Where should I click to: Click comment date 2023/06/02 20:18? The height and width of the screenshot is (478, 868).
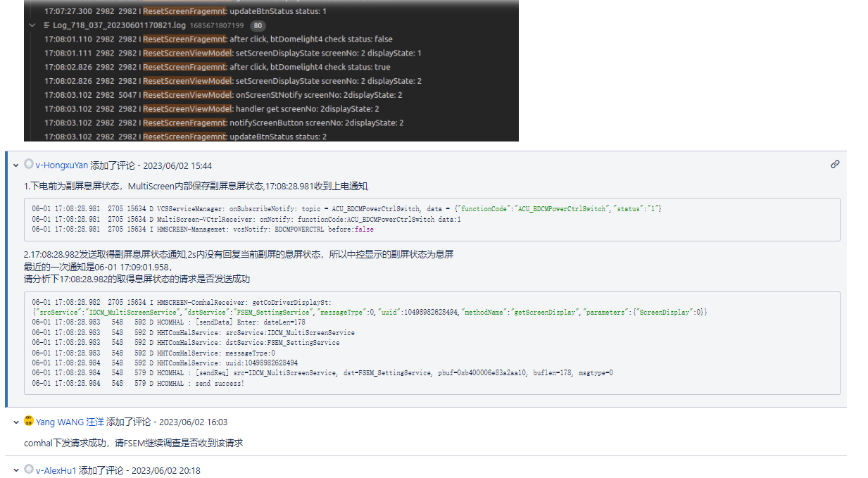click(166, 470)
